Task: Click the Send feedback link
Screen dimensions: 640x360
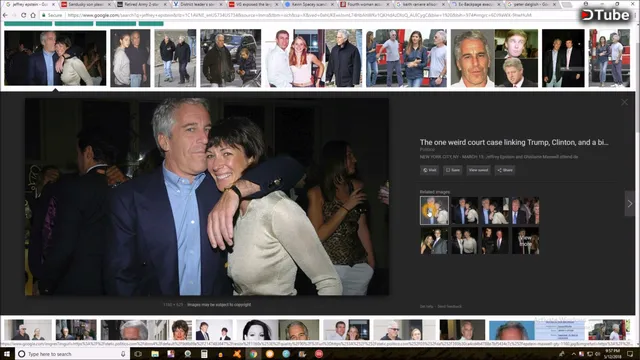Action: tap(449, 307)
